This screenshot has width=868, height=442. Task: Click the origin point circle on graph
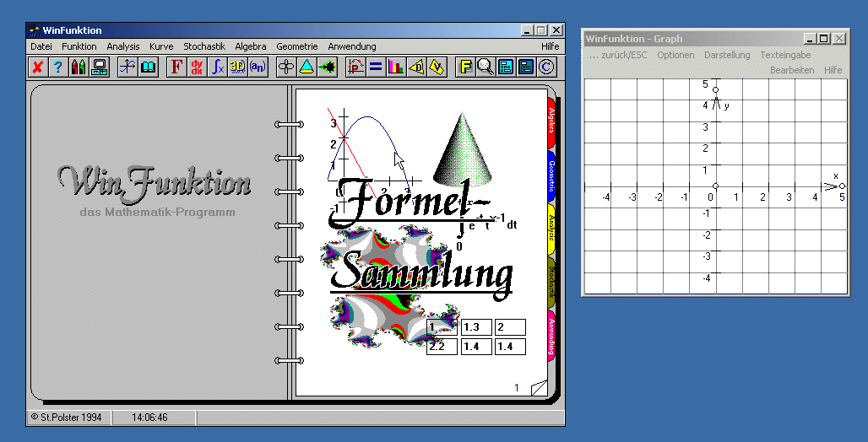tap(716, 186)
